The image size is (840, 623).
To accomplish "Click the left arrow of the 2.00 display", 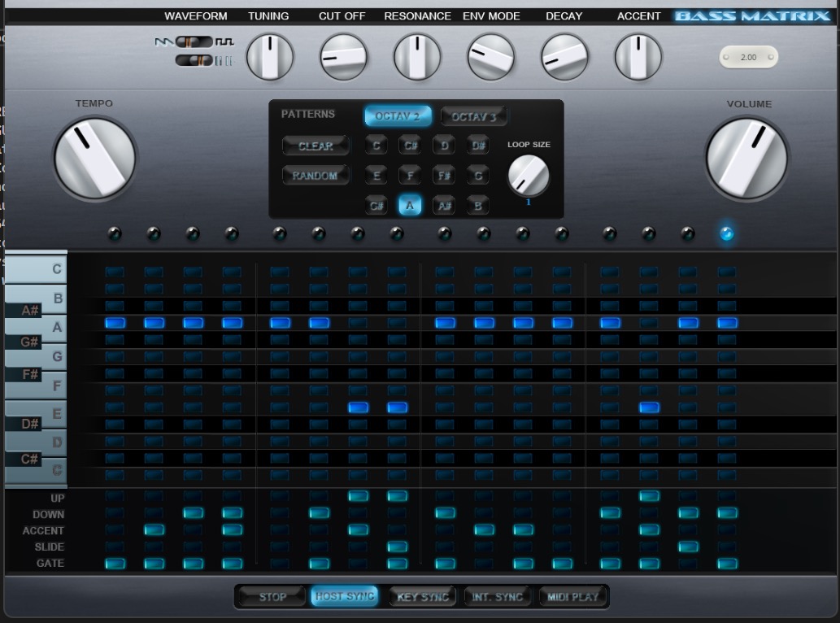I will [726, 57].
